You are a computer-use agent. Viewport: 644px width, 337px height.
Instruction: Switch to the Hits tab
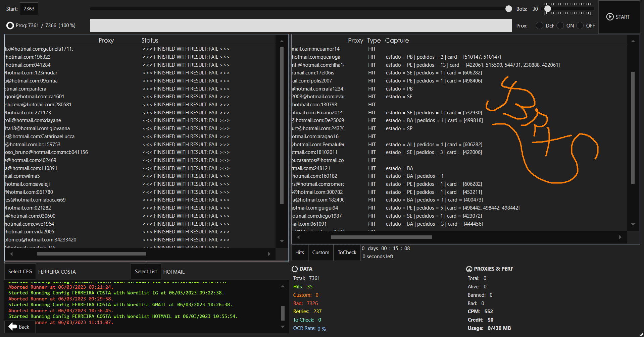pyautogui.click(x=299, y=252)
